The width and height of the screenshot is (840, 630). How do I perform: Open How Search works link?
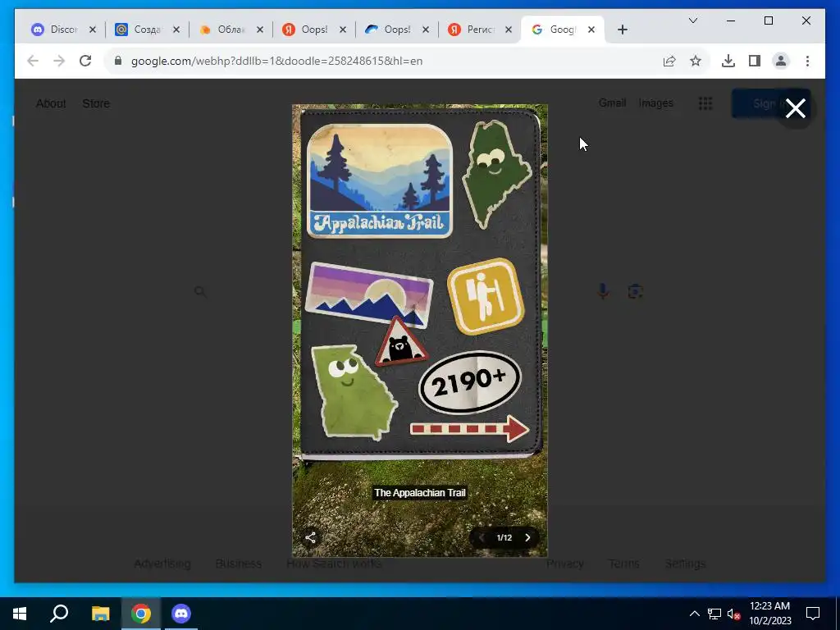334,564
